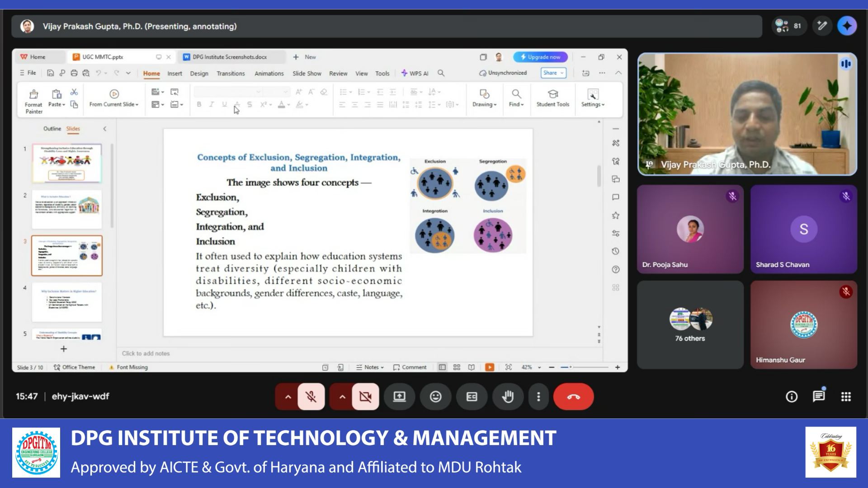Open the people list showing 81
Screen dimensions: 868x488
788,26
